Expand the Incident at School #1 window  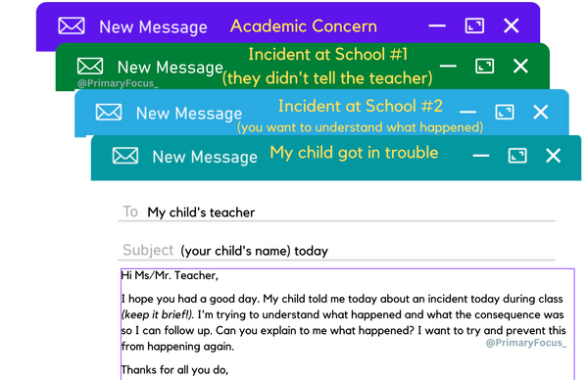[x=484, y=67]
